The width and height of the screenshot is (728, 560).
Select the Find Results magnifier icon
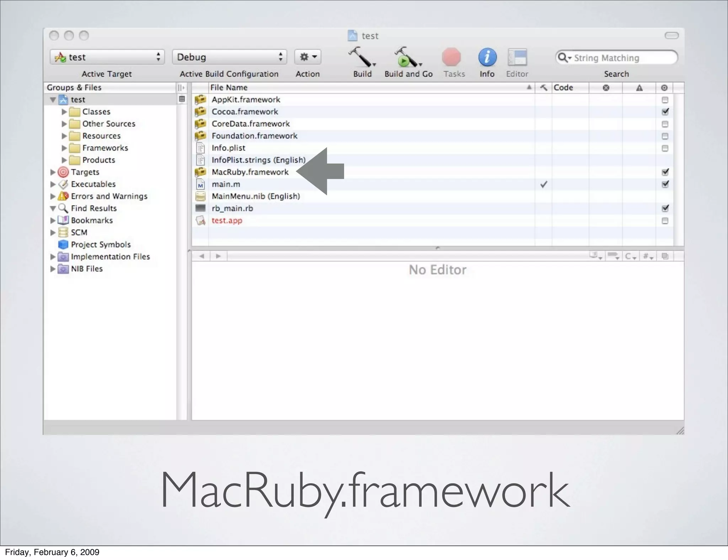pos(63,208)
